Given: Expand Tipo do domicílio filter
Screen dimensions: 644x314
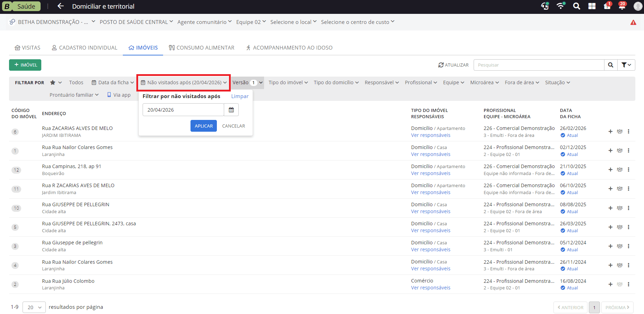Looking at the screenshot, I should 336,82.
